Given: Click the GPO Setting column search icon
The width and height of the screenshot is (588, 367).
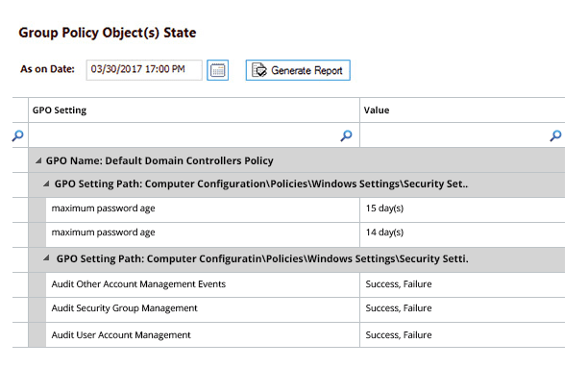Looking at the screenshot, I should pos(346,135).
